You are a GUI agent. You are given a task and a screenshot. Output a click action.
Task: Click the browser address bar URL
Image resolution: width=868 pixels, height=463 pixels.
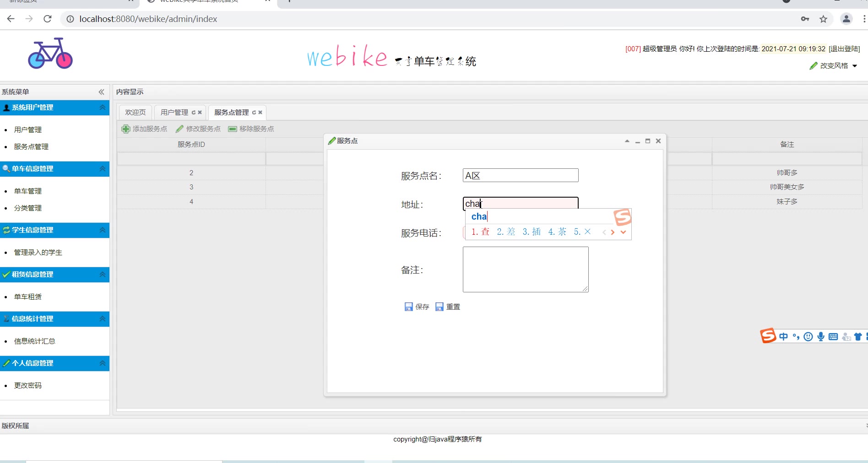[x=148, y=19]
